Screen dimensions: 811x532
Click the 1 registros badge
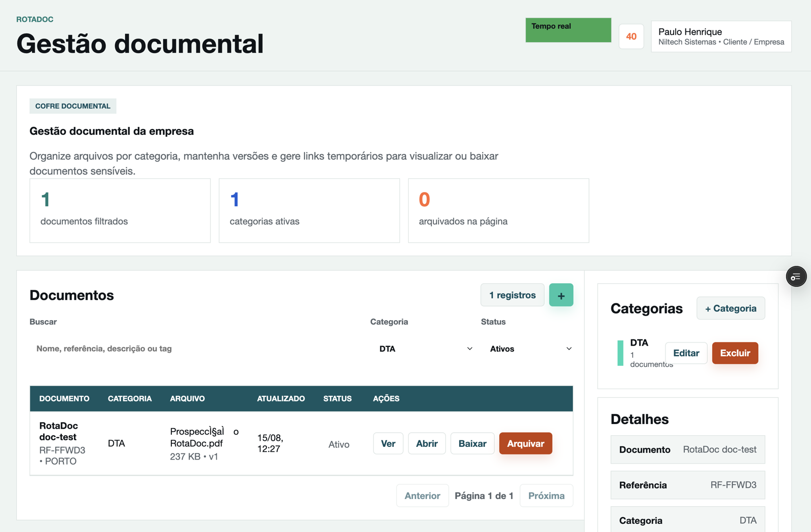click(512, 295)
